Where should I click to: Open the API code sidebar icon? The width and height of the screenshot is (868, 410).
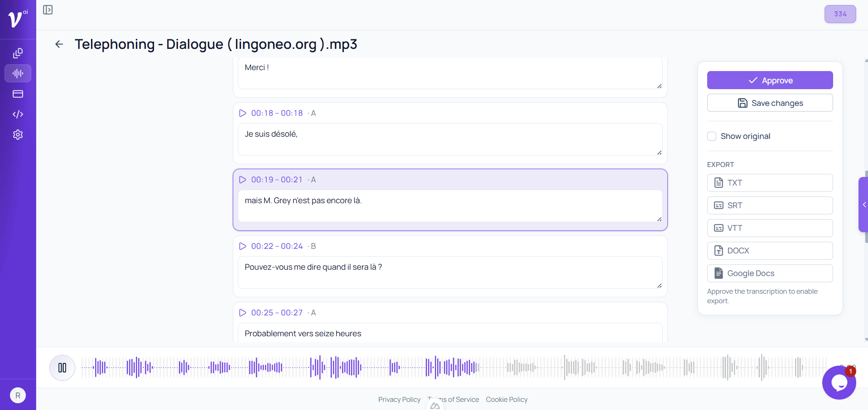tap(18, 114)
